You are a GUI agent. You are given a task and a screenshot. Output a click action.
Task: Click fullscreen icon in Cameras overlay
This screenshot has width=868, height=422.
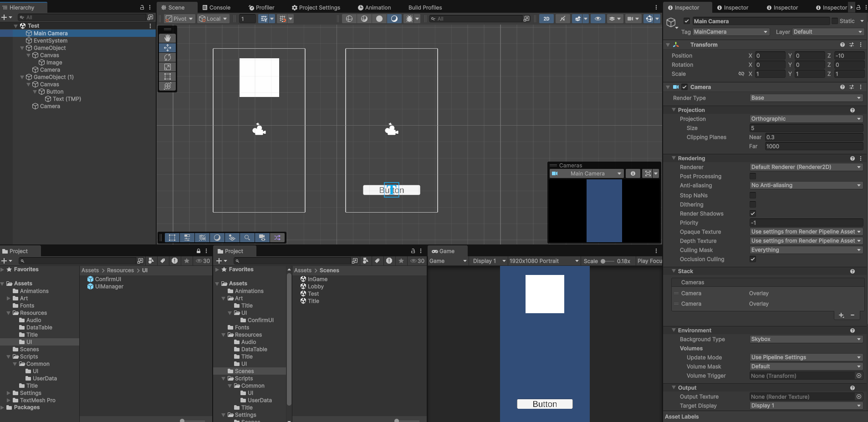648,173
